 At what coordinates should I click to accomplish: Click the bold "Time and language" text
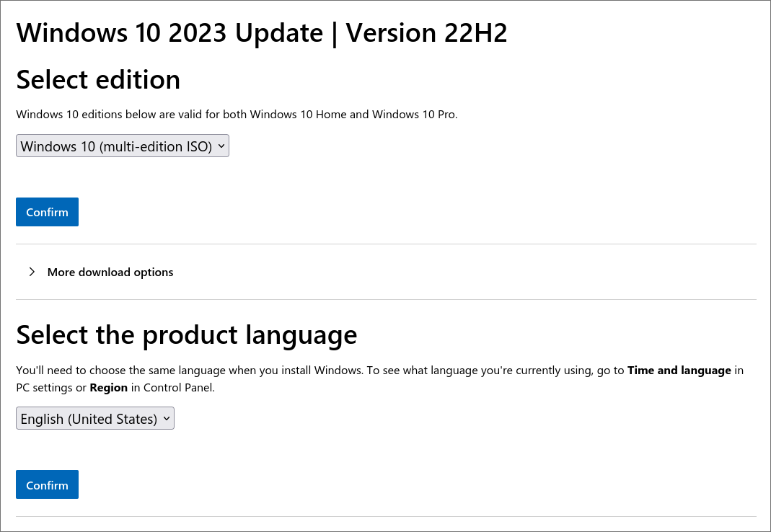click(679, 371)
